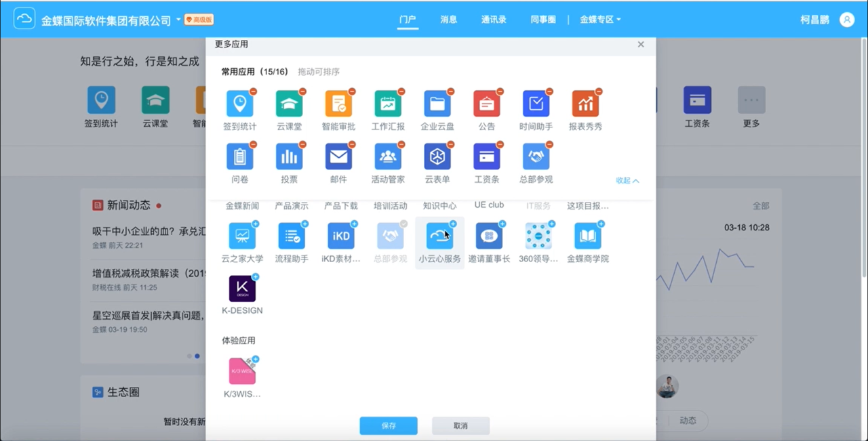868x441 pixels.
Task: Switch to the 同事圈 tab
Action: click(543, 20)
